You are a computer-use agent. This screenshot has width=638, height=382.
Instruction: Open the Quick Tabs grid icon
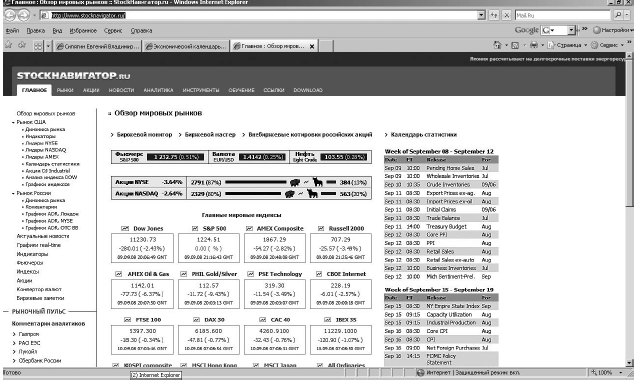click(38, 46)
